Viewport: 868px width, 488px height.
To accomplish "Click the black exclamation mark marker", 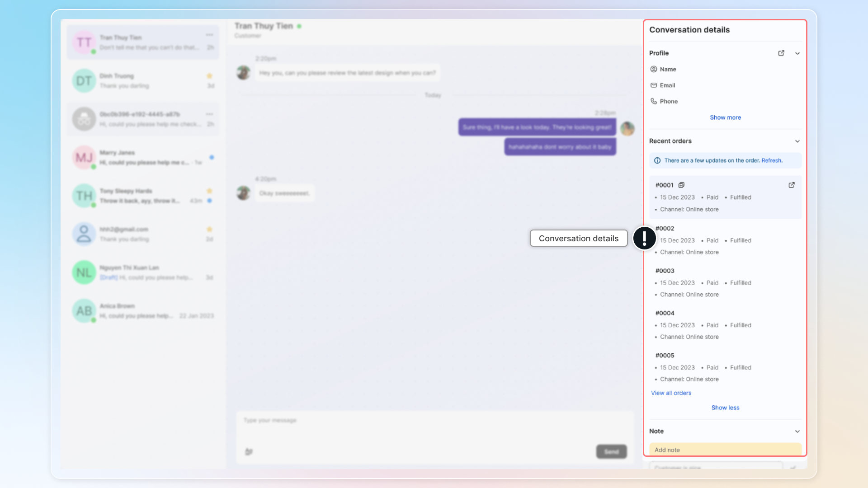I will coord(644,238).
